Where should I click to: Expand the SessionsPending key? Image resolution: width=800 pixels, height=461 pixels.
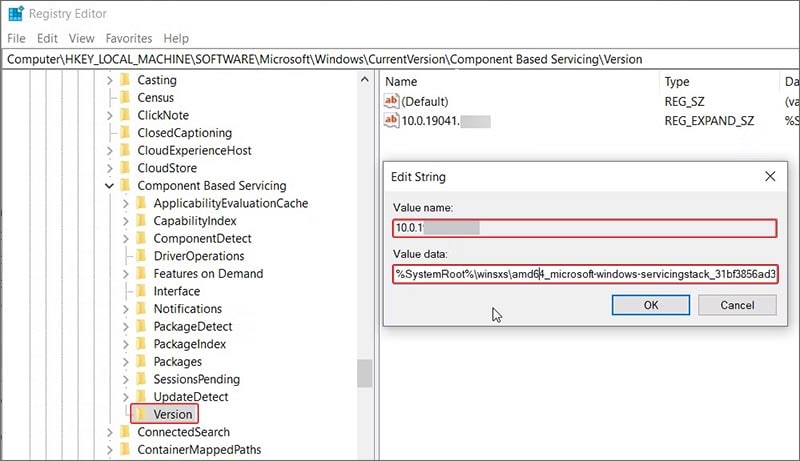[x=126, y=379]
